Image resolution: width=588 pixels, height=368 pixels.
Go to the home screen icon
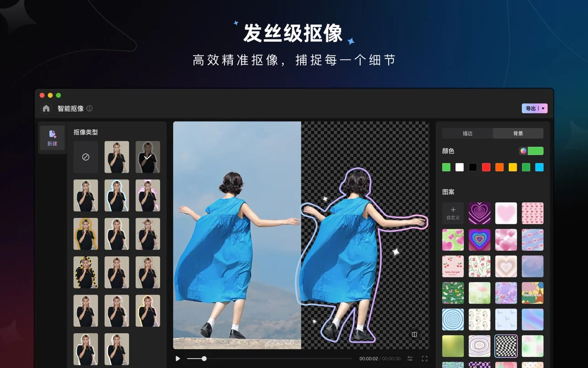pos(46,108)
